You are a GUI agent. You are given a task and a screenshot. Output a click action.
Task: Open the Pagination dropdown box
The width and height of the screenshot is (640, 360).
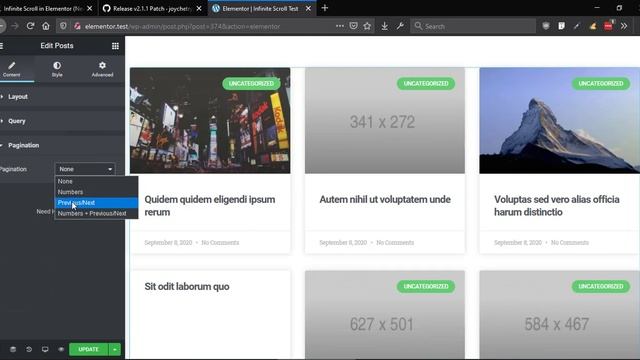(85, 169)
